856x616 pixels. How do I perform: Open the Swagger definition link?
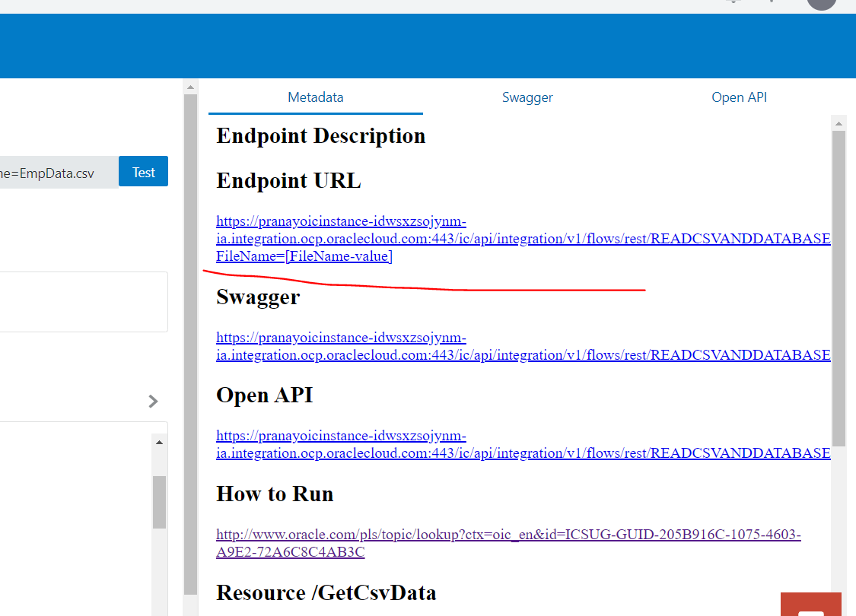point(457,346)
